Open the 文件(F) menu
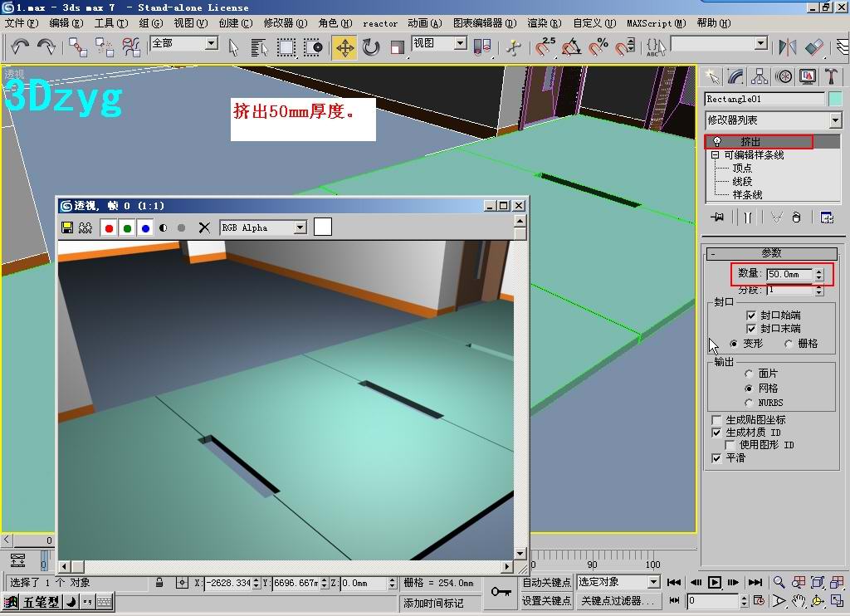This screenshot has height=616, width=850. (x=21, y=22)
